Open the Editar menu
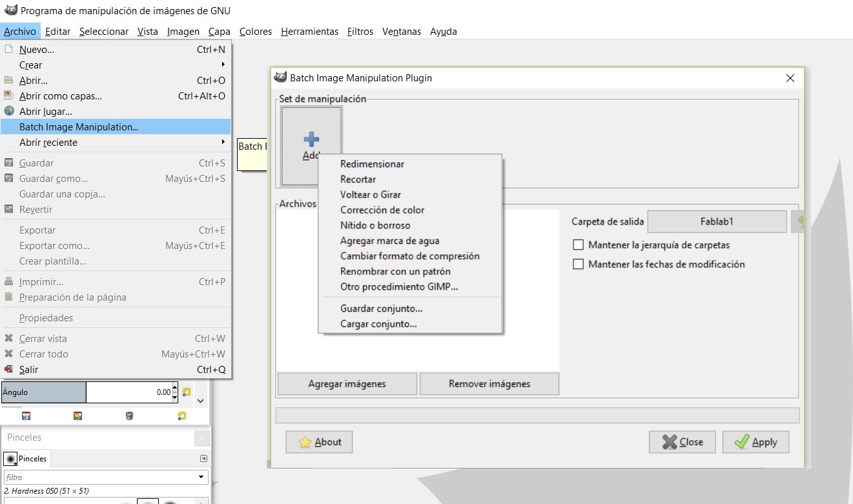 click(x=58, y=31)
